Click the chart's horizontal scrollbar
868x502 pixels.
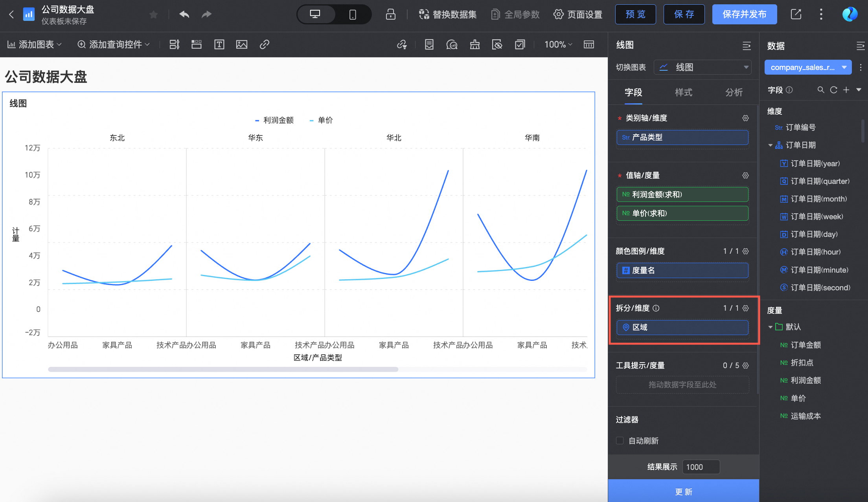coord(223,369)
